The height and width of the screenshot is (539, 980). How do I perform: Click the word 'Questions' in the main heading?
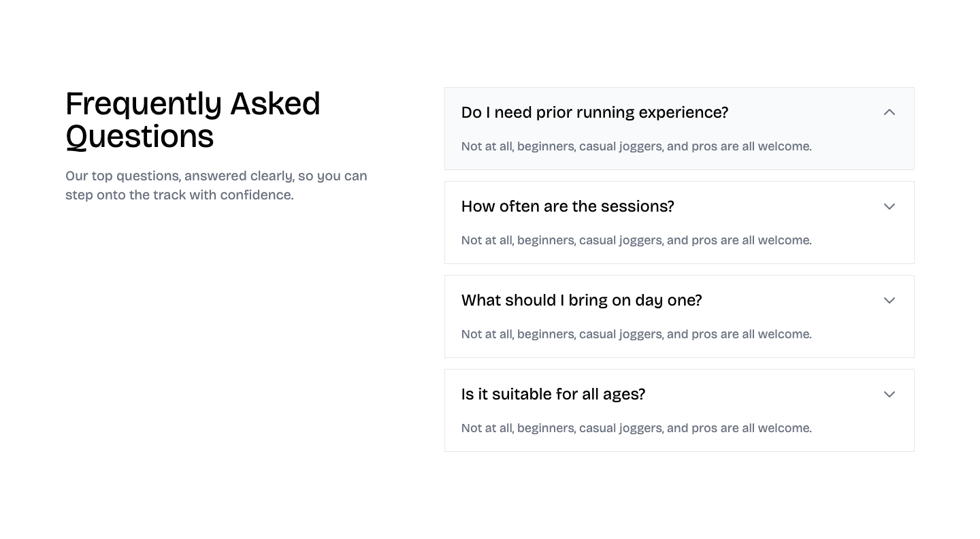(140, 137)
